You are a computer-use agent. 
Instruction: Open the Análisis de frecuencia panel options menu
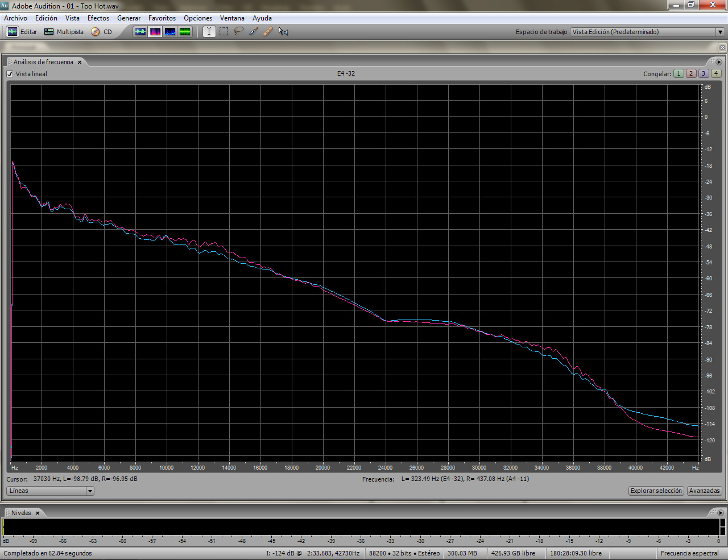point(719,61)
